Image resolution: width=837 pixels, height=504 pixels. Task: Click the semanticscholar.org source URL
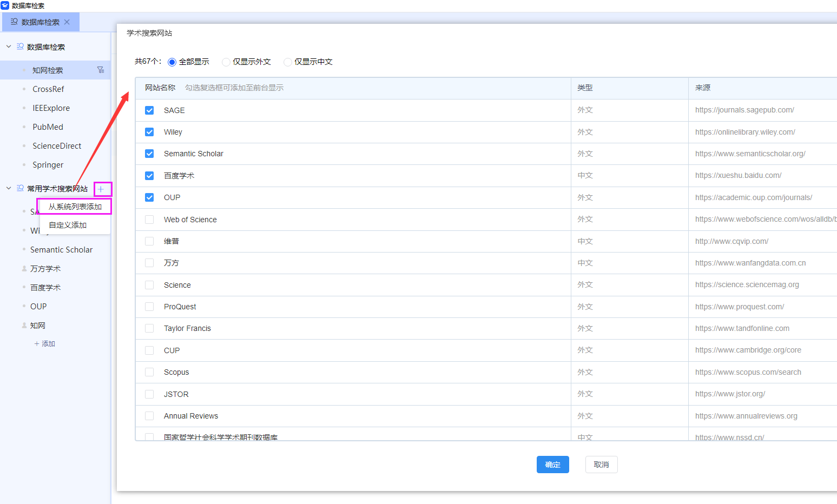[750, 154]
